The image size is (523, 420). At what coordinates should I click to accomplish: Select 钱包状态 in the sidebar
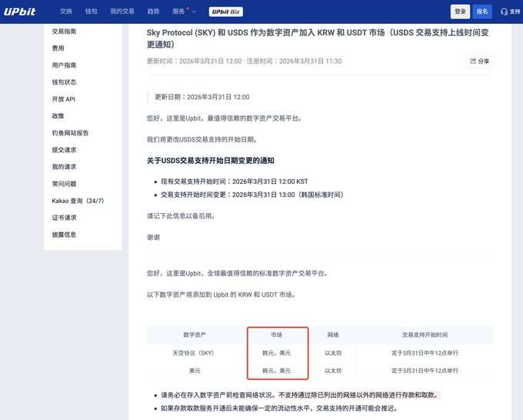pos(64,82)
